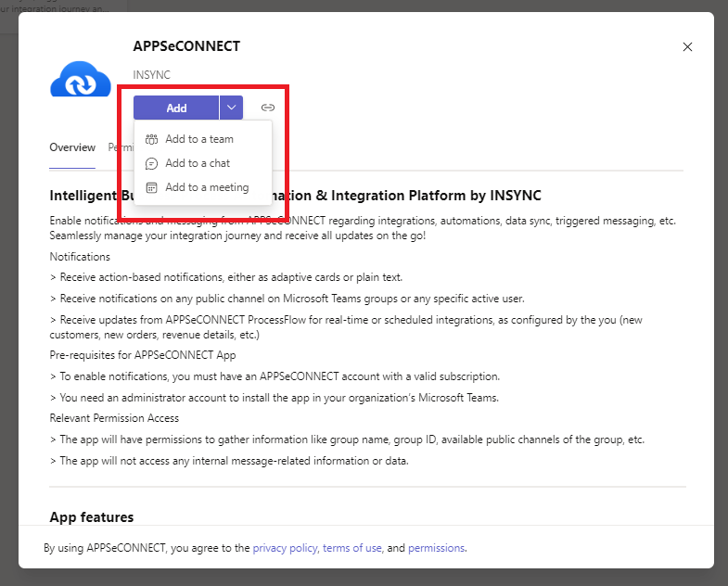
Task: Open the permissions link in footer
Action: tap(437, 548)
